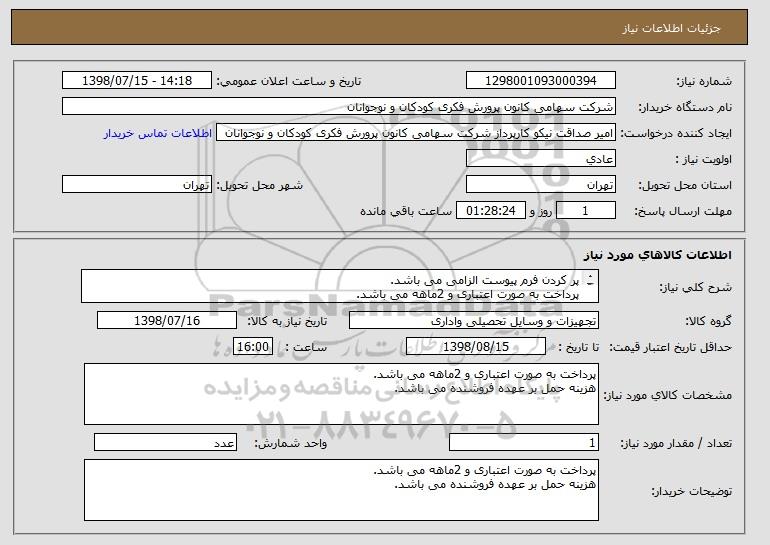Click the تاریخ نیاز به کالا date field

click(167, 321)
